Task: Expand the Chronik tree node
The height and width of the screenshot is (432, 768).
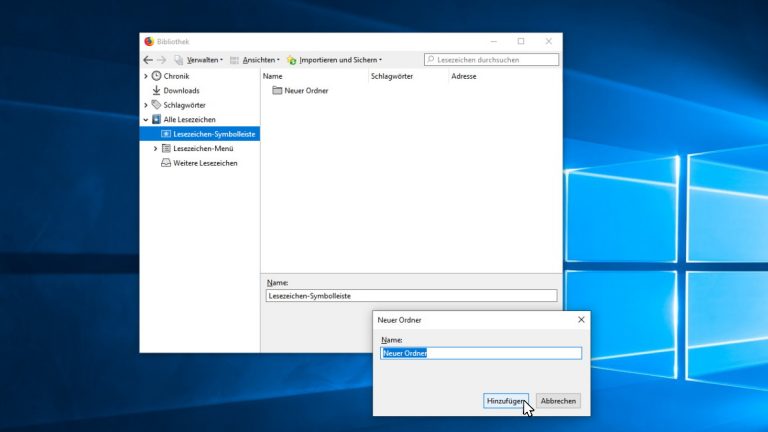Action: pyautogui.click(x=146, y=76)
